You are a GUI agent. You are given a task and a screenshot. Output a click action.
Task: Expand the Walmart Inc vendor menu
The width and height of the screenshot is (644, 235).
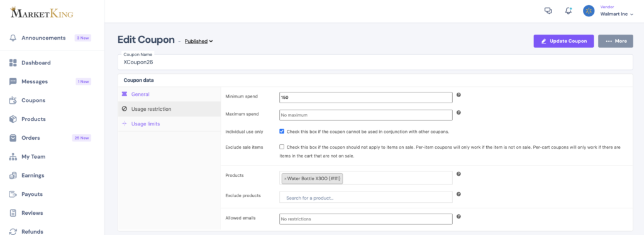[x=617, y=14]
